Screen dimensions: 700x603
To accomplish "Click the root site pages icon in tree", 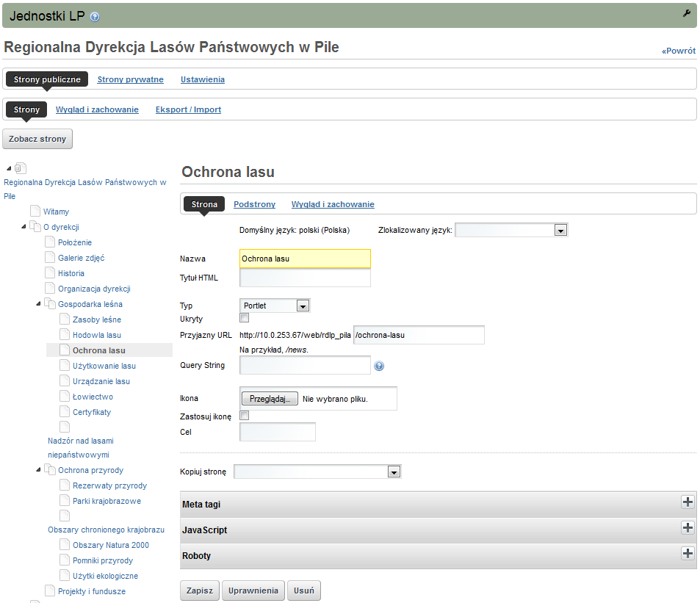I will 21,168.
